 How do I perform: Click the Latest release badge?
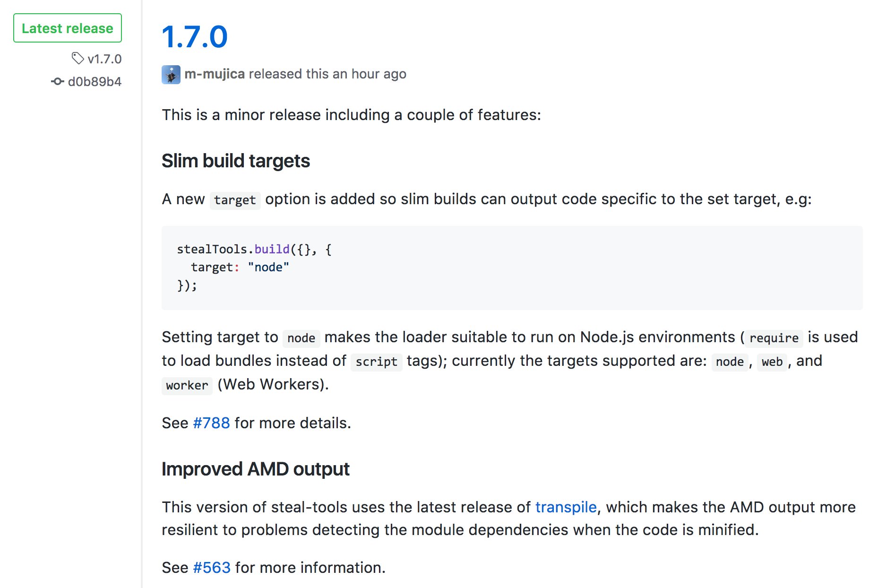(68, 28)
